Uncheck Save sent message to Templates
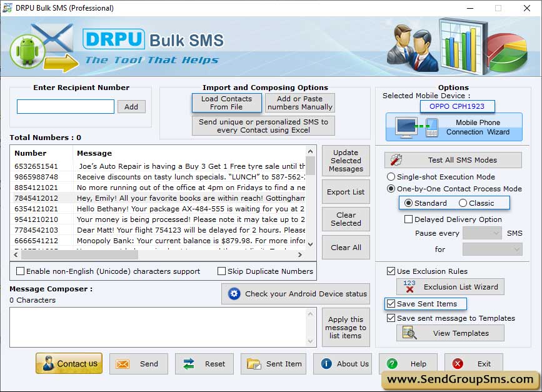The width and height of the screenshot is (542, 392). click(391, 318)
